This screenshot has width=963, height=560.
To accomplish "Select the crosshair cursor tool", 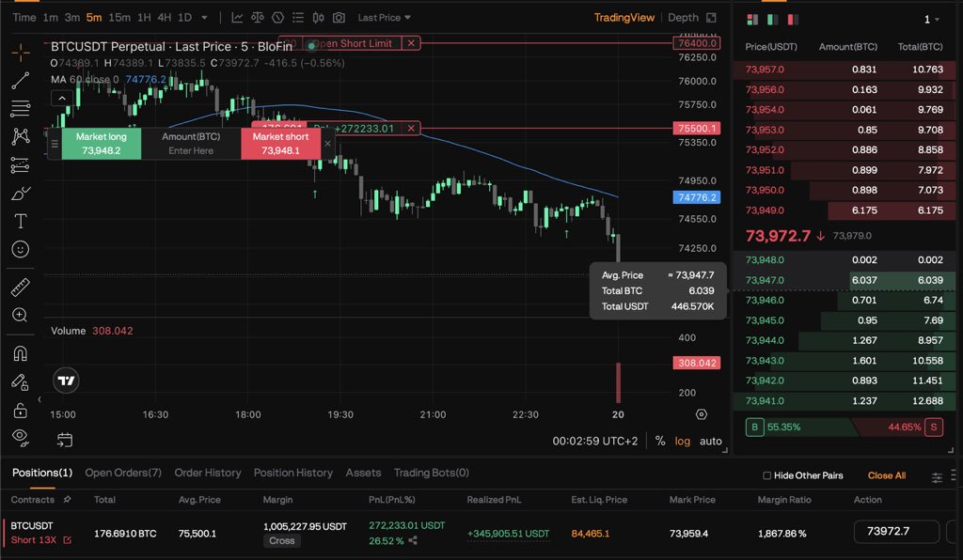I will click(x=21, y=53).
